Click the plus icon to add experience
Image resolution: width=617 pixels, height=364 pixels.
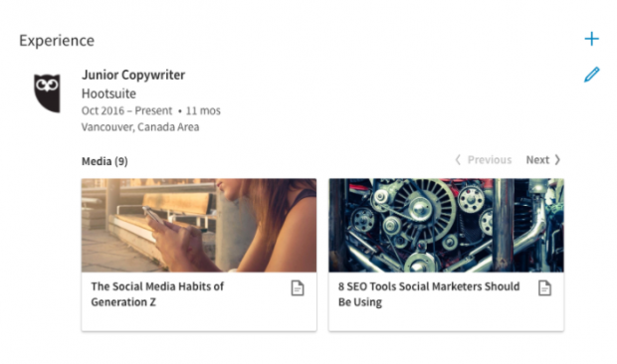pyautogui.click(x=591, y=39)
